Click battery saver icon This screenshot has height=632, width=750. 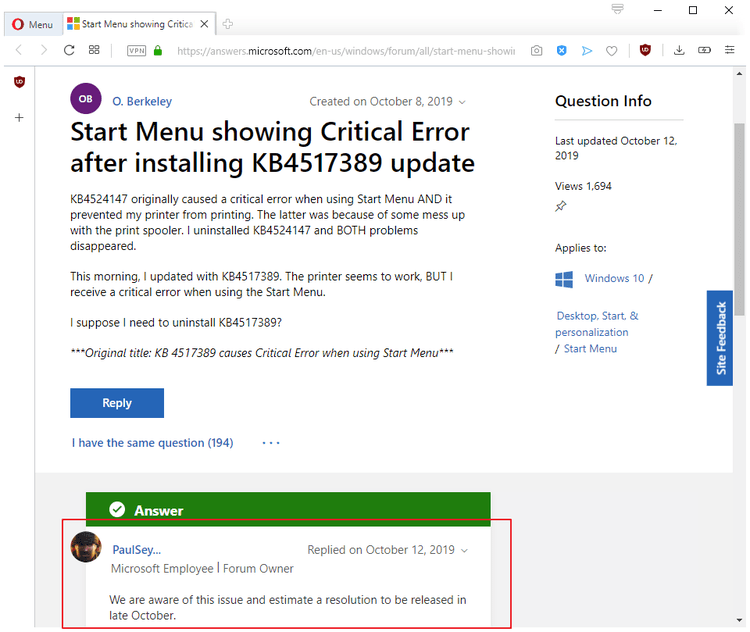(x=704, y=50)
